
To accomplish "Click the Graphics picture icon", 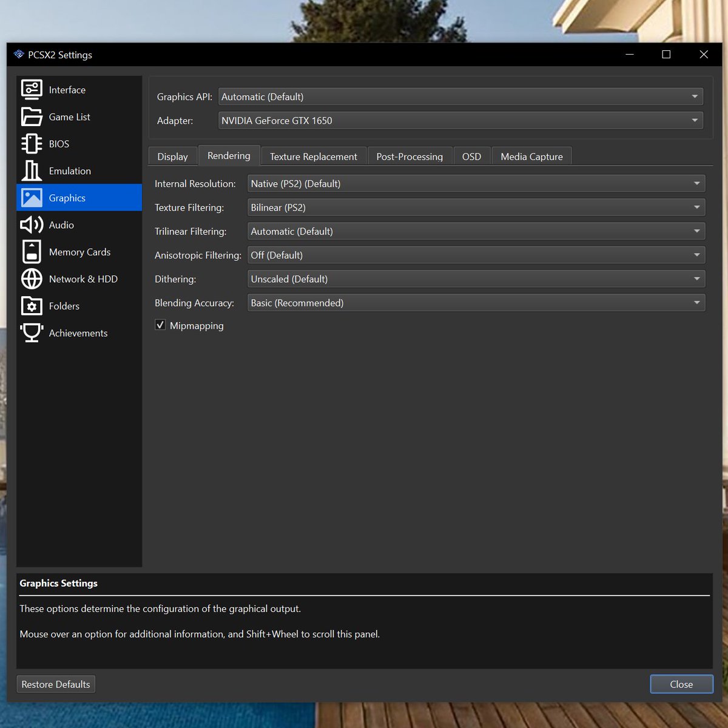I will click(x=32, y=198).
